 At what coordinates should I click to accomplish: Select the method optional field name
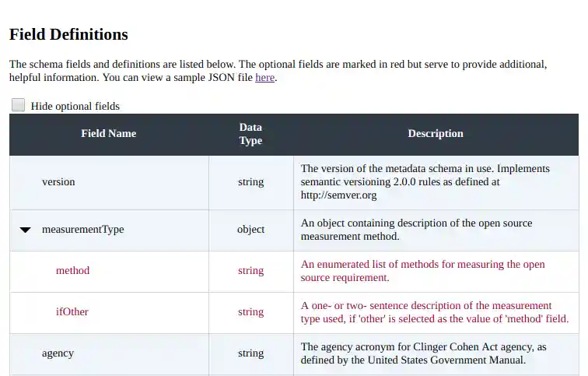point(72,271)
